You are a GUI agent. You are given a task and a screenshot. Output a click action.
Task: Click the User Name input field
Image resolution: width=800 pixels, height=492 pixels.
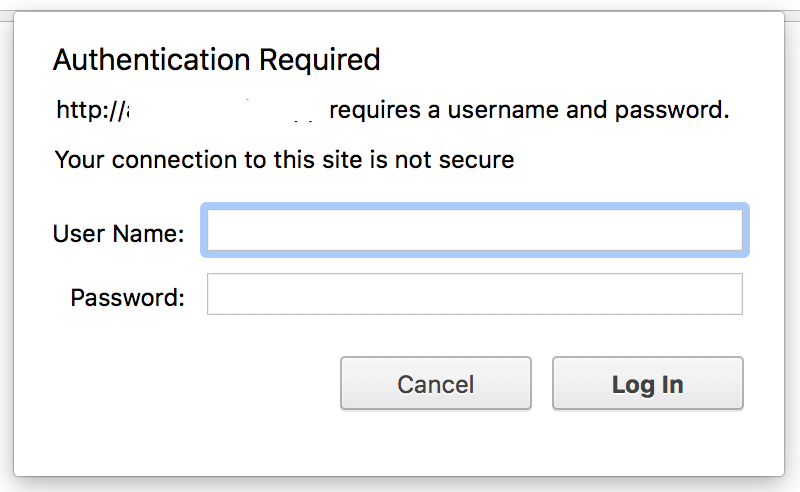click(x=474, y=230)
